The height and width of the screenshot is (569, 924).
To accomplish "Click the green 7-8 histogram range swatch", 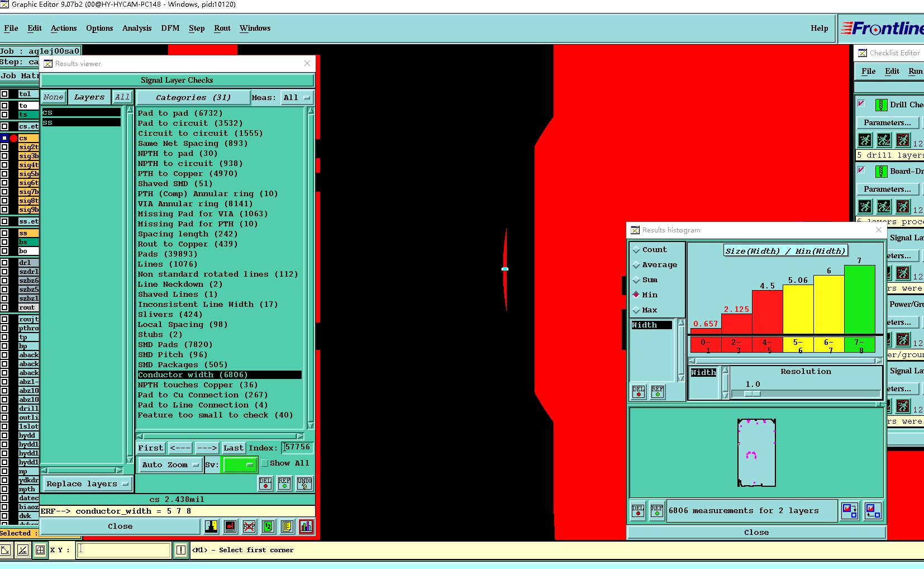I will [x=859, y=344].
